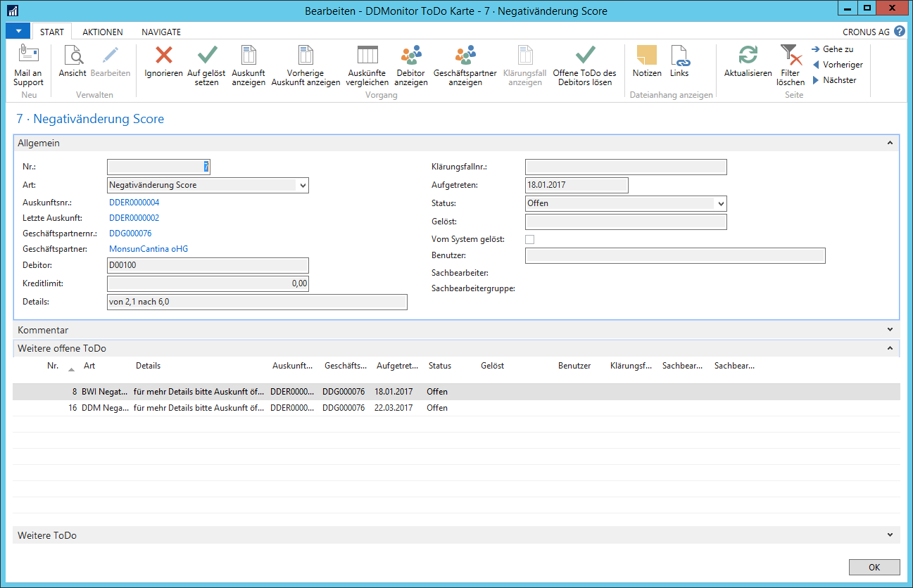Click Details field von 2,1 nach 6,0
Screen dimensions: 913x588
[x=257, y=302]
